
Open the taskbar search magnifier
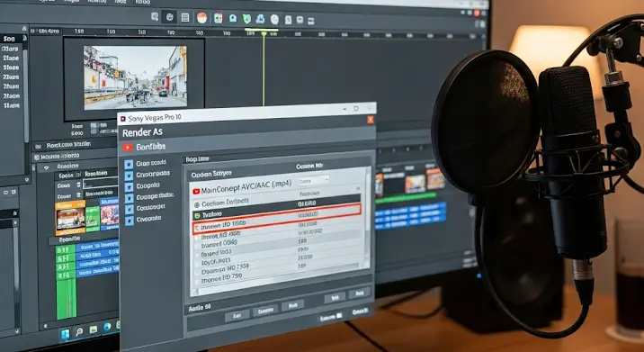click(79, 331)
